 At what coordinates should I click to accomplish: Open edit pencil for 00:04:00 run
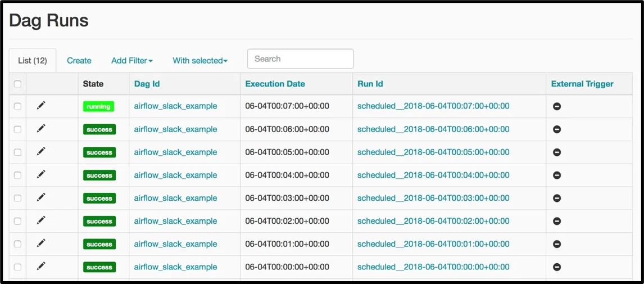click(41, 175)
